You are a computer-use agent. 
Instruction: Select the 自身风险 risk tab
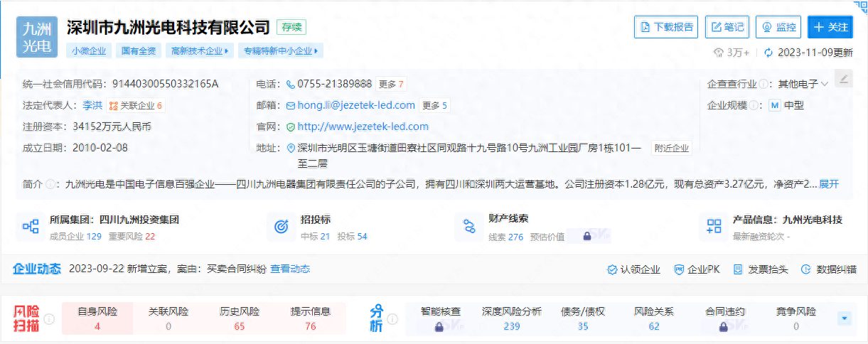97,318
